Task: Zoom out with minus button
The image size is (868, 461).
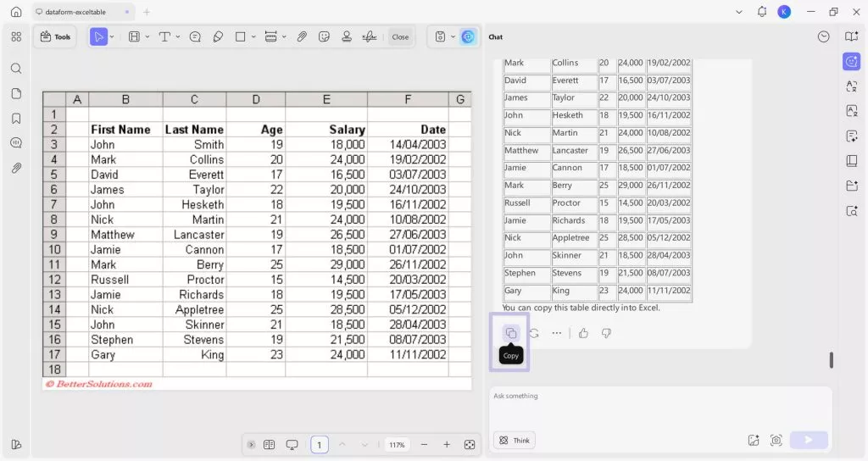Action: coord(424,444)
